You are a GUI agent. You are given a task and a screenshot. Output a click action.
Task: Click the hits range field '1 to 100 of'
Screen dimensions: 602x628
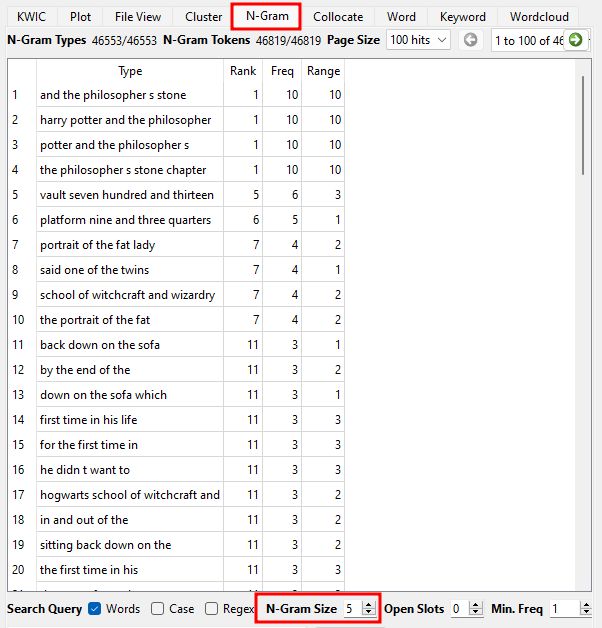pyautogui.click(x=528, y=40)
